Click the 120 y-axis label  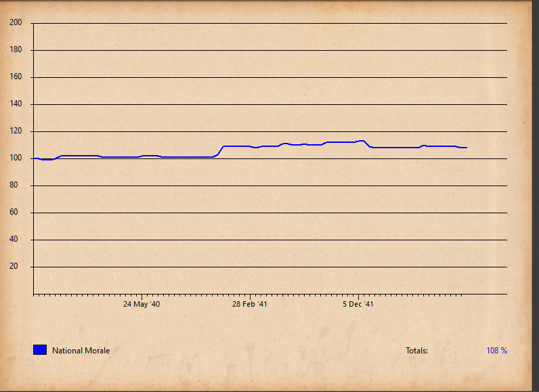(x=16, y=131)
